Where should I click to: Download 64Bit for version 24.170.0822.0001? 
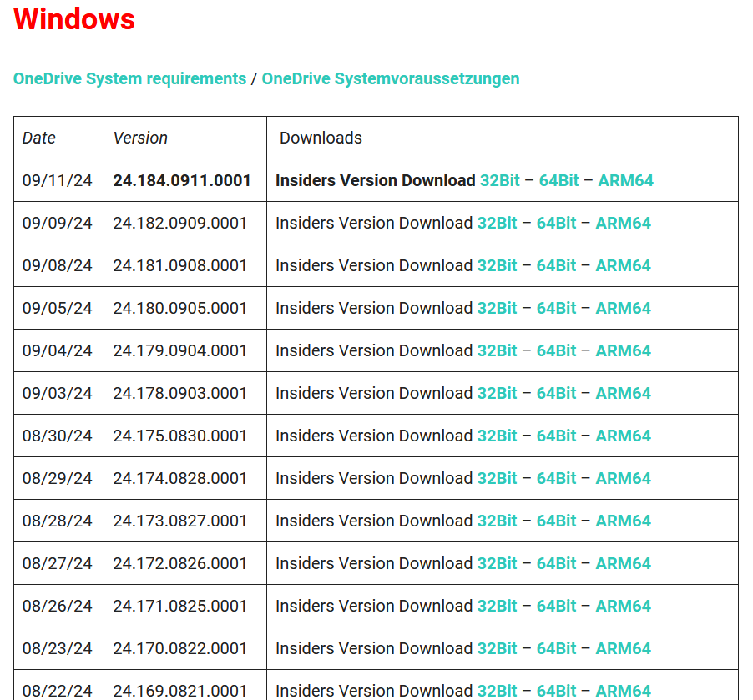[x=556, y=648]
